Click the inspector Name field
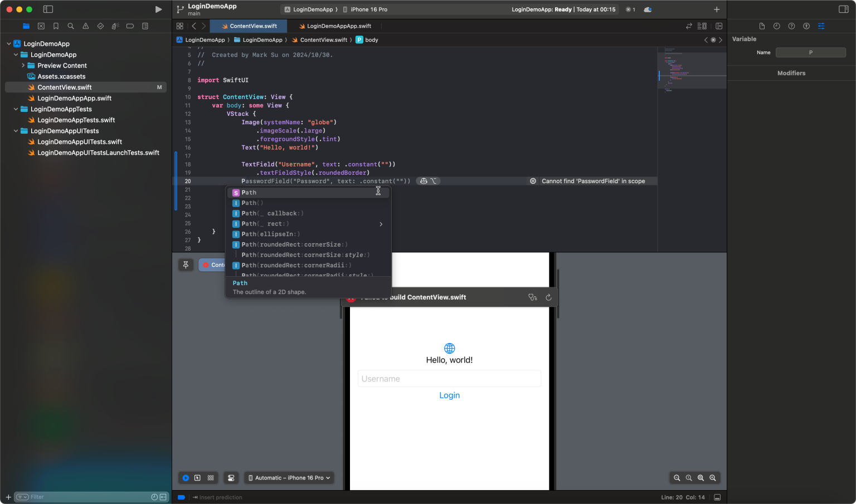Viewport: 856px width, 504px height. 811,52
